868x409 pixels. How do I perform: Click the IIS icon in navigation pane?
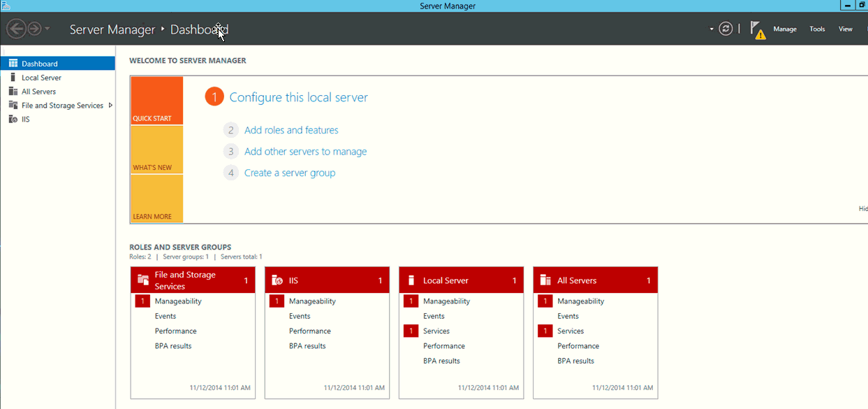click(13, 120)
